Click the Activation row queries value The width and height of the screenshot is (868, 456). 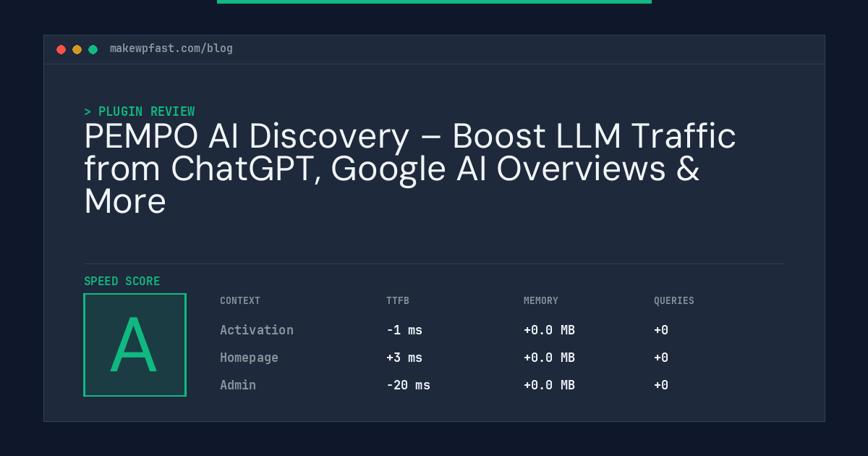661,330
